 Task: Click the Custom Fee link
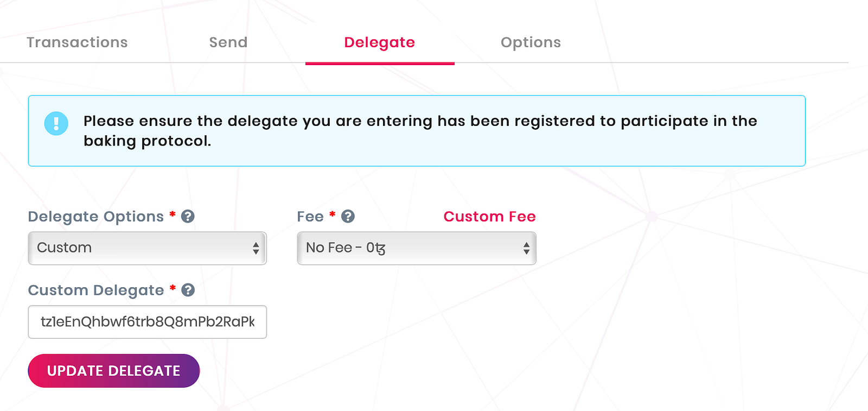pyautogui.click(x=489, y=217)
